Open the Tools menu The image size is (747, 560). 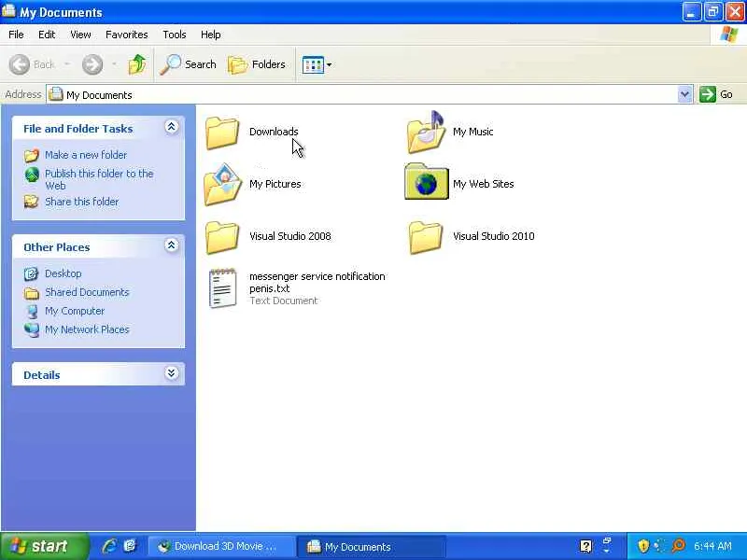[175, 35]
